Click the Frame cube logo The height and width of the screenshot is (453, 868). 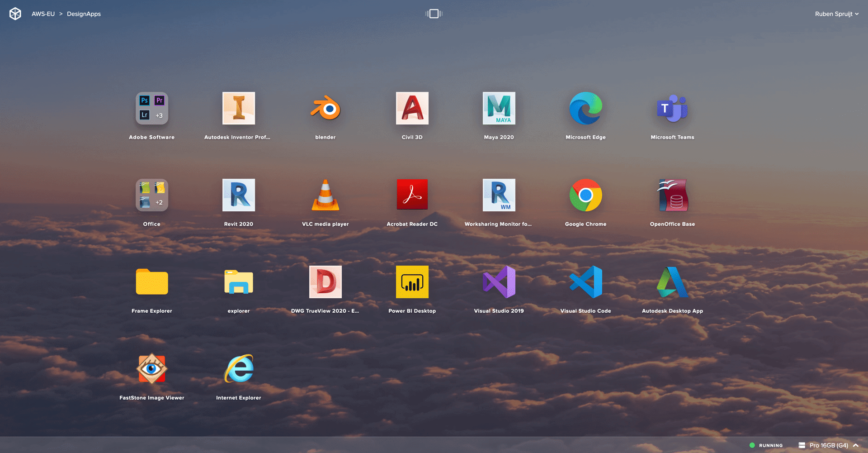click(x=15, y=14)
